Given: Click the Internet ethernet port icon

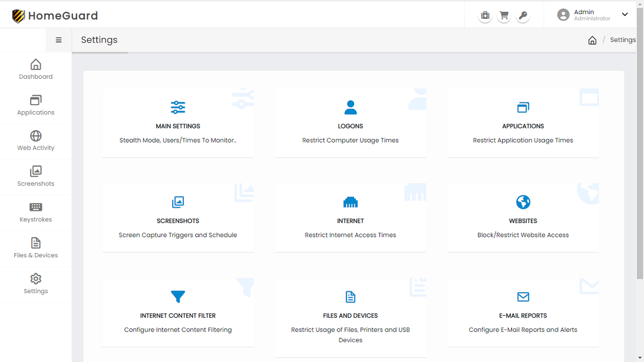Looking at the screenshot, I should coord(351,202).
